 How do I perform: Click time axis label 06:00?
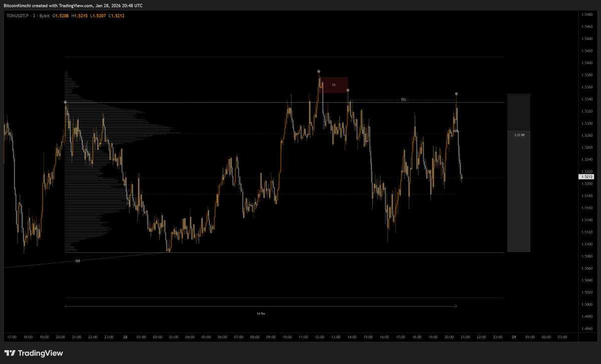[222, 337]
